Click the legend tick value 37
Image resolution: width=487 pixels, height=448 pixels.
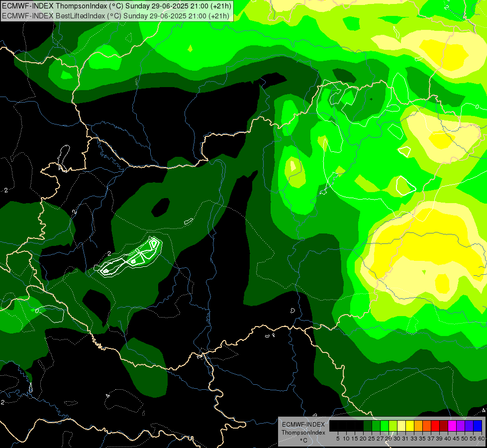click(x=431, y=439)
